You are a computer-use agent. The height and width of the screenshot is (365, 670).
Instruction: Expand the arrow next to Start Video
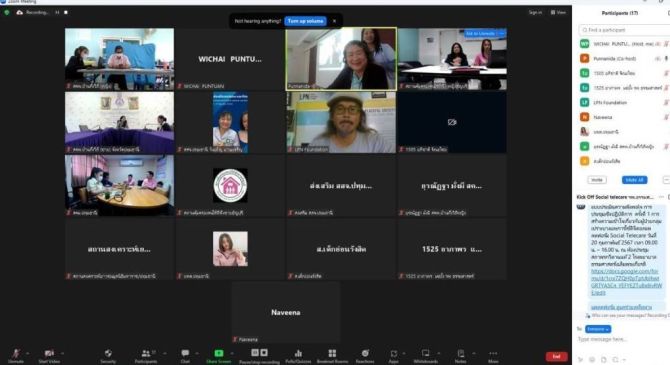(x=62, y=353)
